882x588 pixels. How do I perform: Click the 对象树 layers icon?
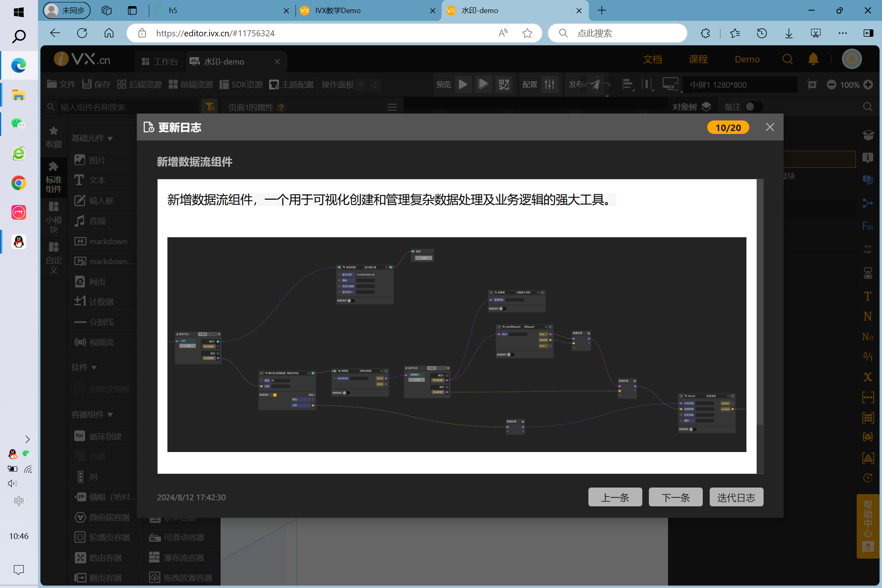point(706,107)
